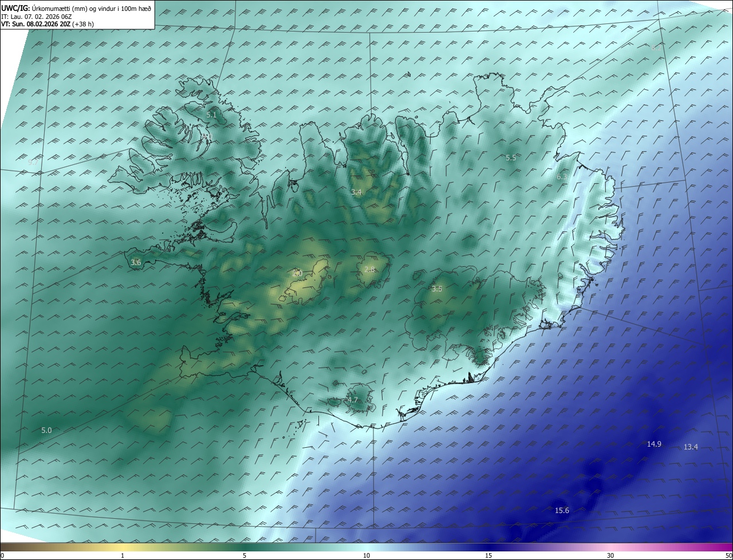Click the 1 tick on the color scale
This screenshot has width=733, height=560.
coord(123,555)
